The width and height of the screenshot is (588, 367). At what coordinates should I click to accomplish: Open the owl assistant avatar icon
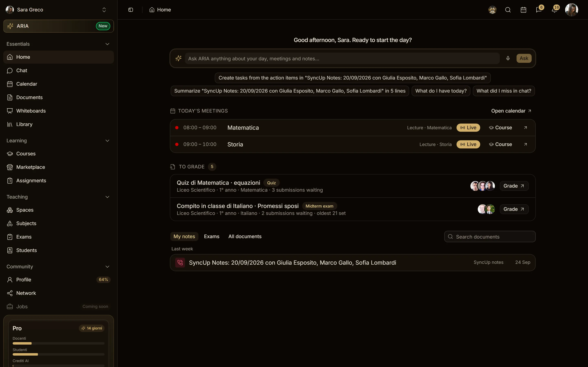(x=492, y=10)
